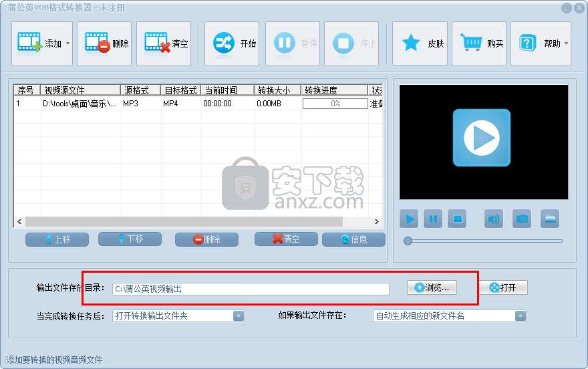Expand the 添加 dropdown arrow
The height and width of the screenshot is (369, 588).
[68, 43]
